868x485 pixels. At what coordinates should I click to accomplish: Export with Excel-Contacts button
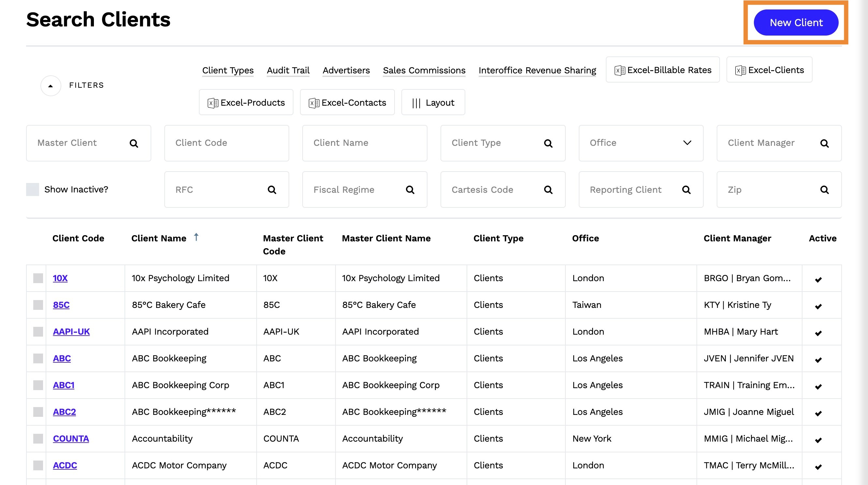point(347,102)
